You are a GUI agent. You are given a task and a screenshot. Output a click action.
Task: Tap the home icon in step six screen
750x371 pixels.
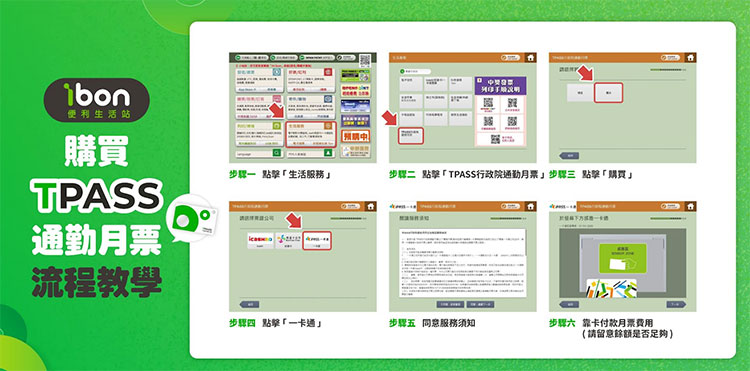click(690, 206)
